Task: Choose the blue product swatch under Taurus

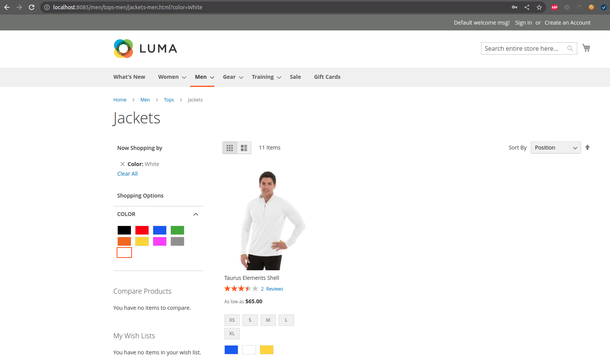Action: (231, 350)
